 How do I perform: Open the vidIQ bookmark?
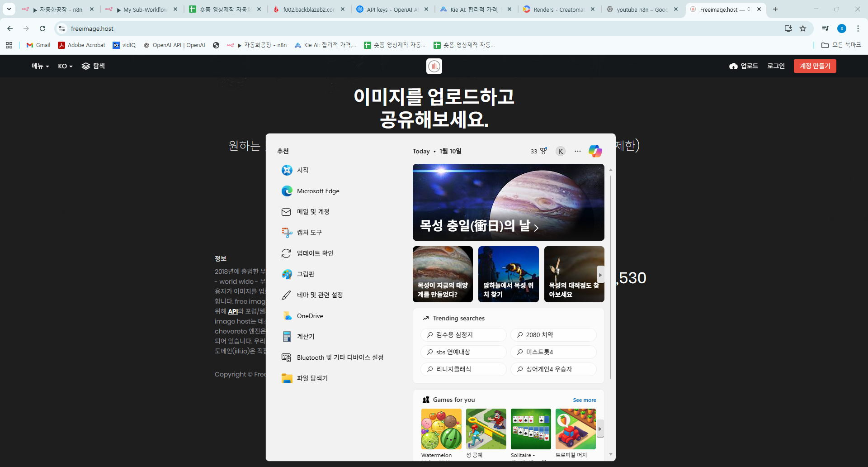click(124, 45)
